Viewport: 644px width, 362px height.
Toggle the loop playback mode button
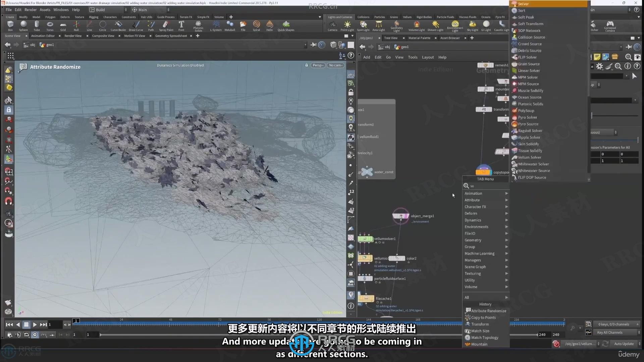(26, 335)
